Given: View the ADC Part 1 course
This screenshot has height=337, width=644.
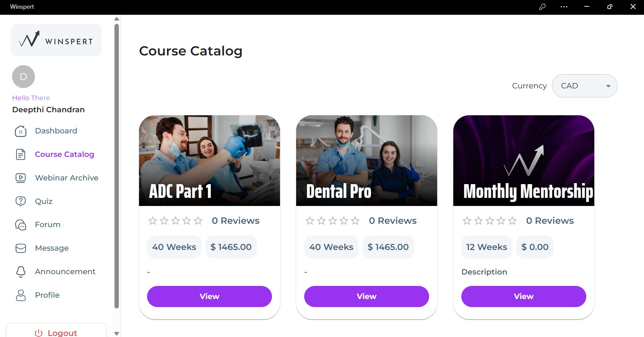Looking at the screenshot, I should coord(209,296).
